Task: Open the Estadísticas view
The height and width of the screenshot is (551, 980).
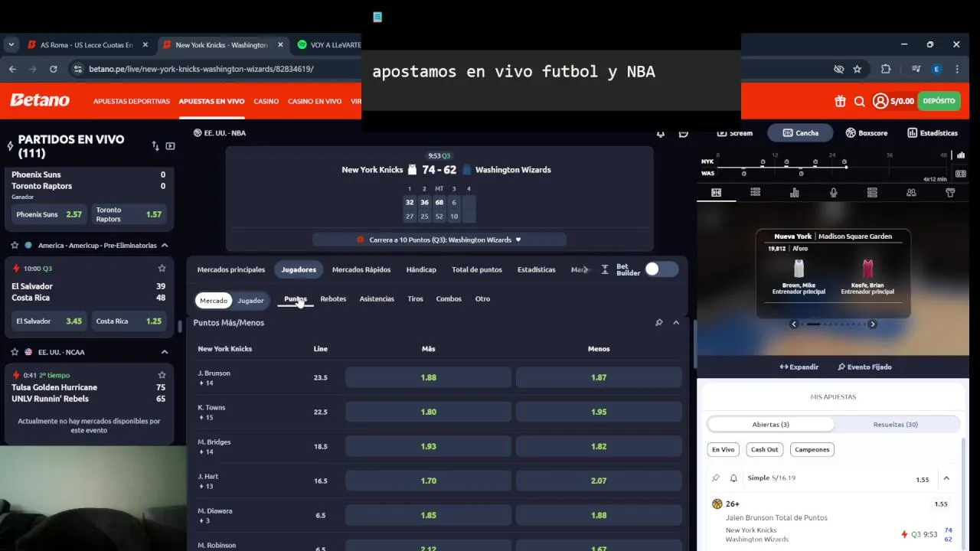Action: tap(933, 133)
